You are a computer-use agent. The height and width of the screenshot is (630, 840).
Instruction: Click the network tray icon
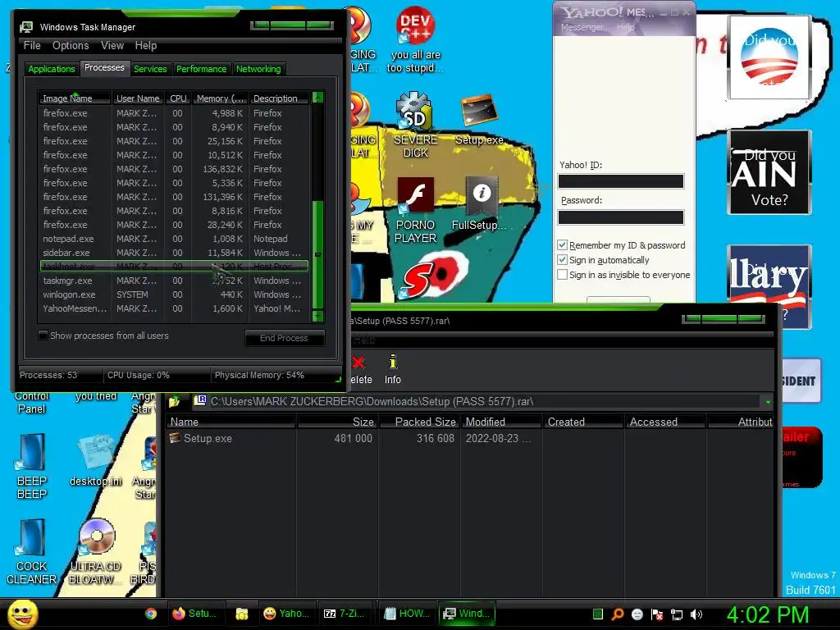677,614
